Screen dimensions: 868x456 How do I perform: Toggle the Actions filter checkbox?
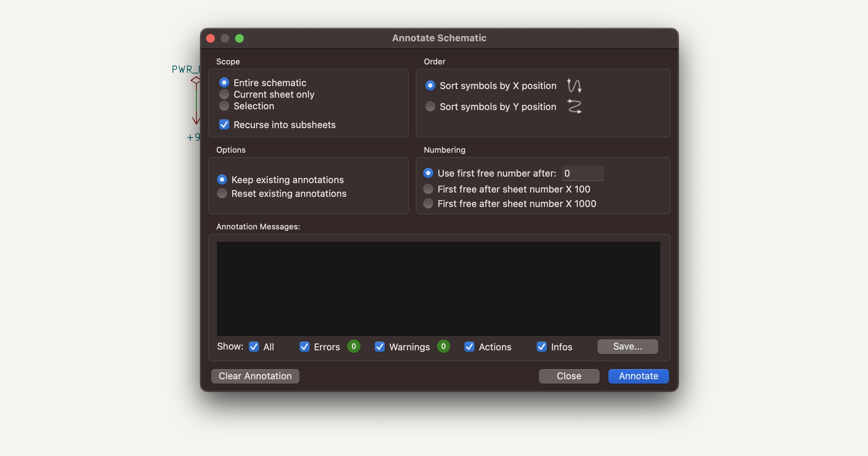pyautogui.click(x=469, y=346)
